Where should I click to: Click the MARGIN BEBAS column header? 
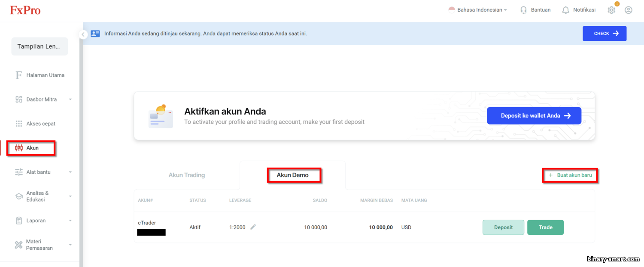(377, 200)
